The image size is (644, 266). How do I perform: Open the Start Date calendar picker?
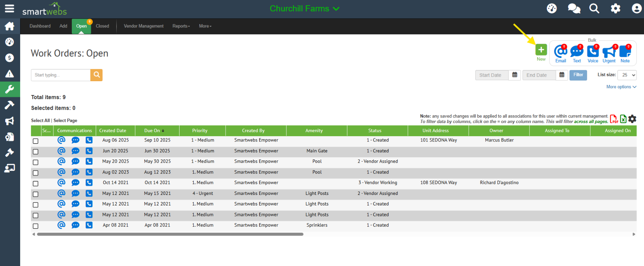click(515, 75)
